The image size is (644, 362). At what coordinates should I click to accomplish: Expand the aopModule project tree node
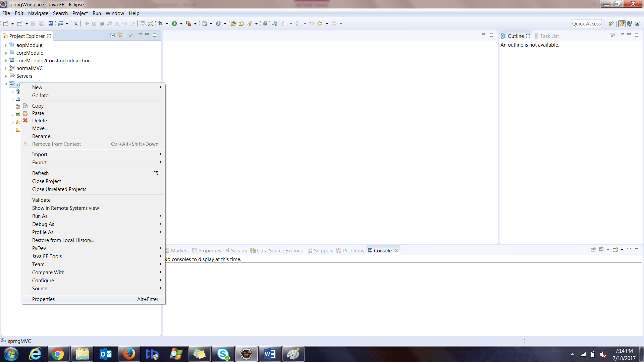(x=6, y=45)
